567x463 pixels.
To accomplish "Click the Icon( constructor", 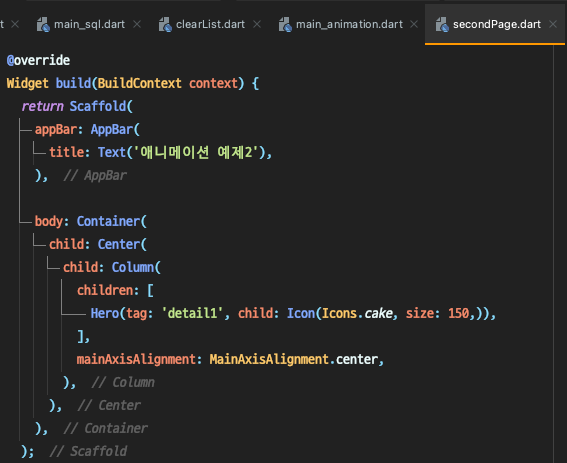I will click(x=304, y=313).
